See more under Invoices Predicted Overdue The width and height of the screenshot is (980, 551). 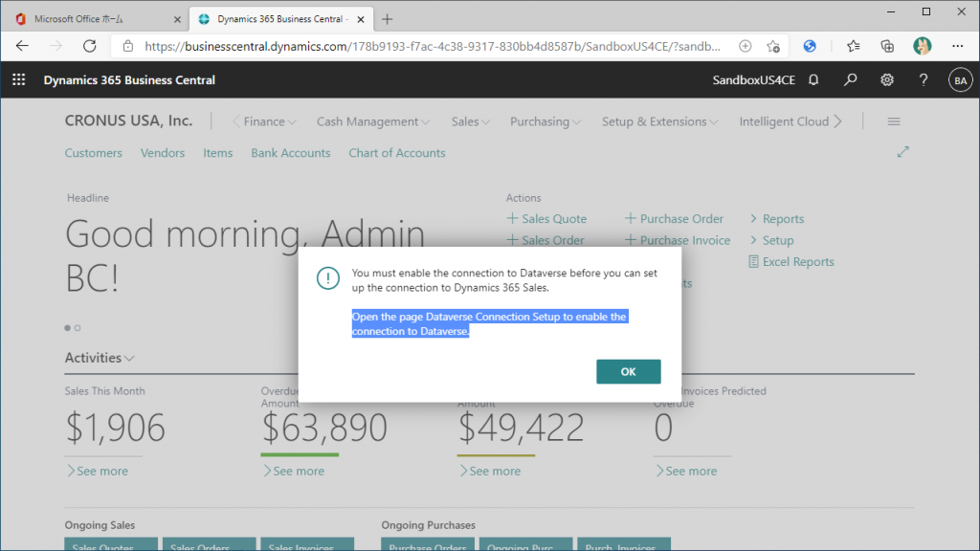coord(685,471)
